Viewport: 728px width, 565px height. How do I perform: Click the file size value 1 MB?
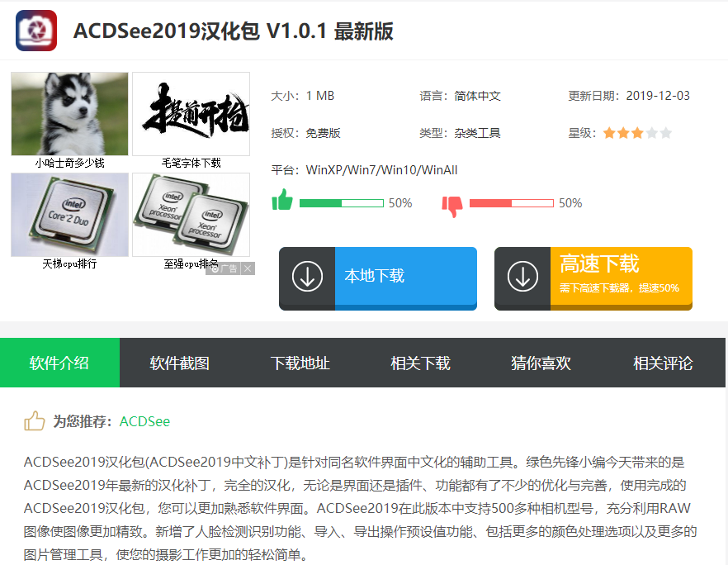[320, 96]
